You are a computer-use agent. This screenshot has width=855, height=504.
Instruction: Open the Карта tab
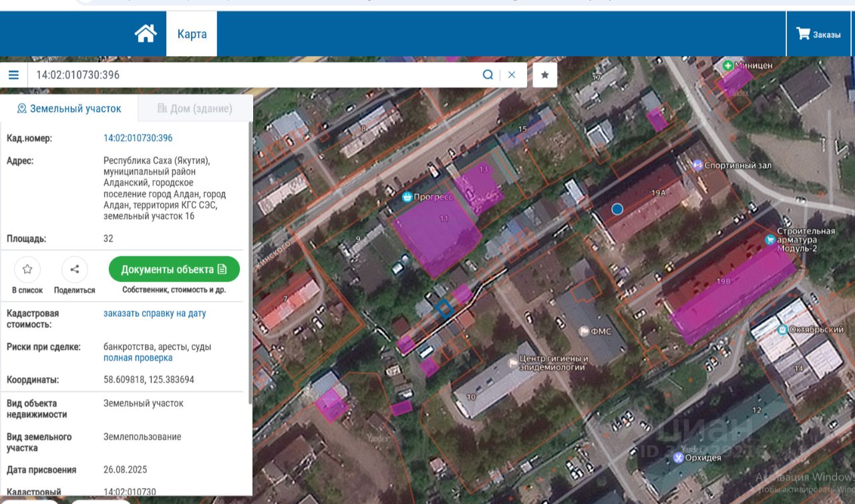coord(192,34)
